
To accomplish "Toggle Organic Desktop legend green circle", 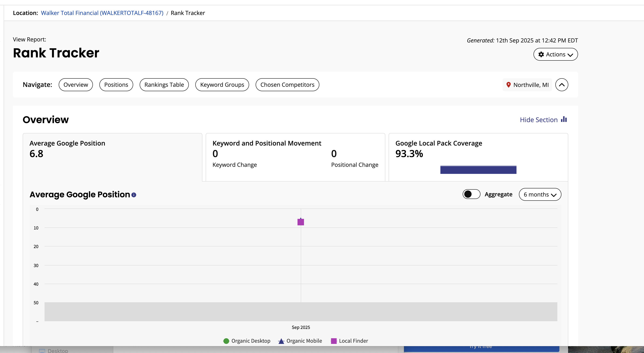I will click(x=226, y=341).
